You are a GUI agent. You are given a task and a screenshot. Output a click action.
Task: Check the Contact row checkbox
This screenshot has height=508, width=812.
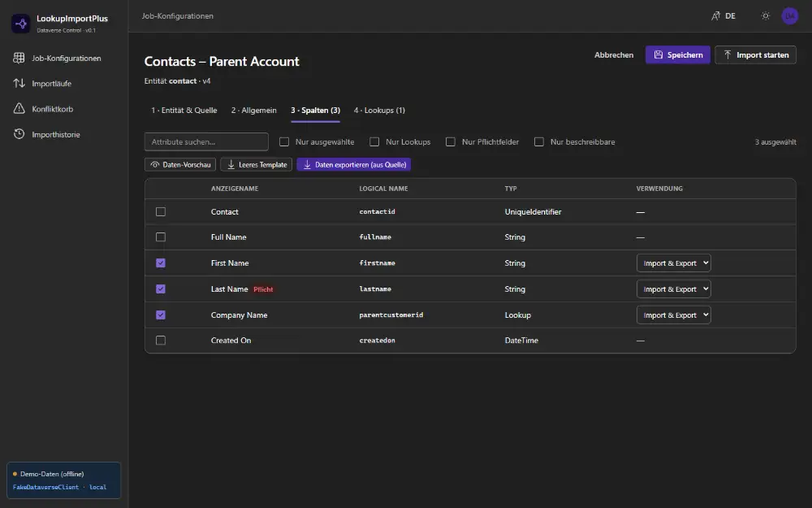pyautogui.click(x=161, y=211)
